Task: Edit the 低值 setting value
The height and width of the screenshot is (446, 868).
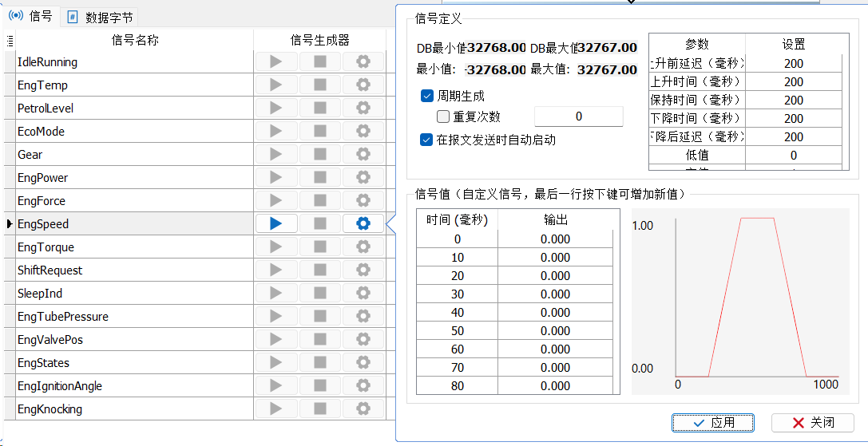Action: (x=793, y=155)
